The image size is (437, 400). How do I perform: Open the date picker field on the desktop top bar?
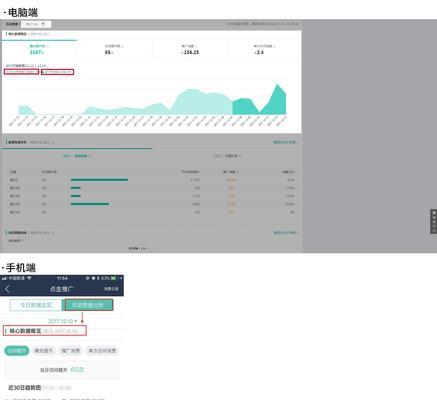[x=36, y=24]
